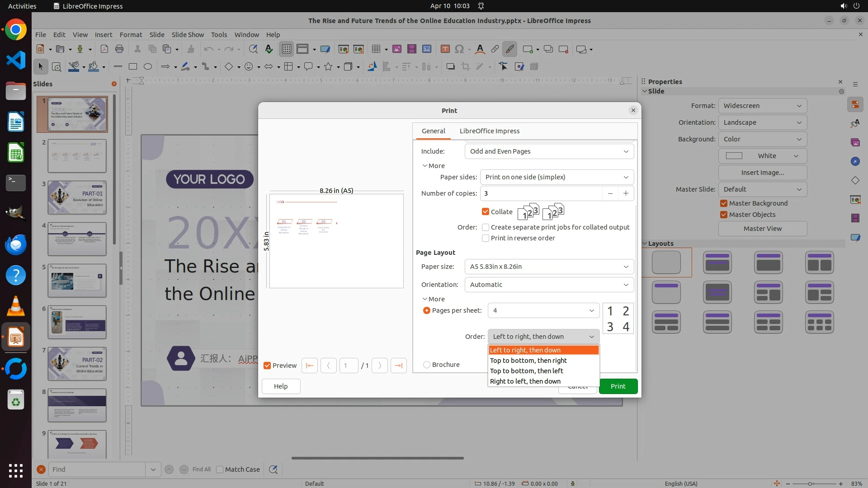Click the last page preview arrow
Viewport: 868px width, 488px height.
pos(398,366)
